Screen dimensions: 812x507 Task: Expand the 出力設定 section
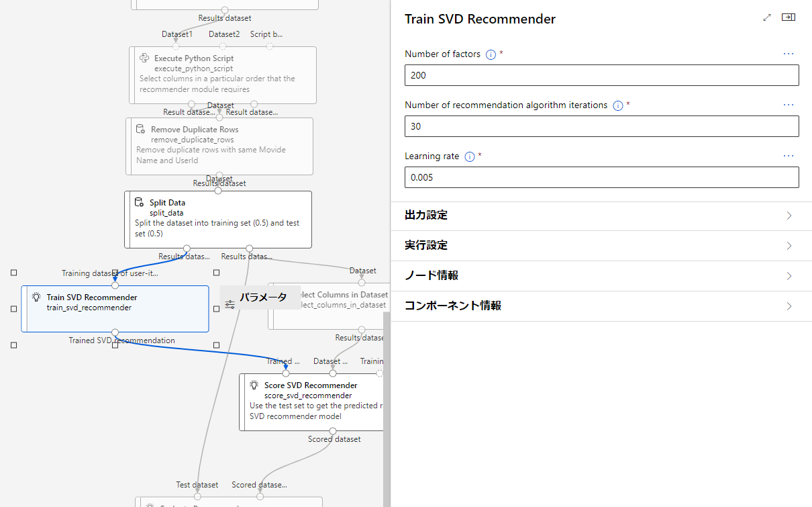(601, 216)
